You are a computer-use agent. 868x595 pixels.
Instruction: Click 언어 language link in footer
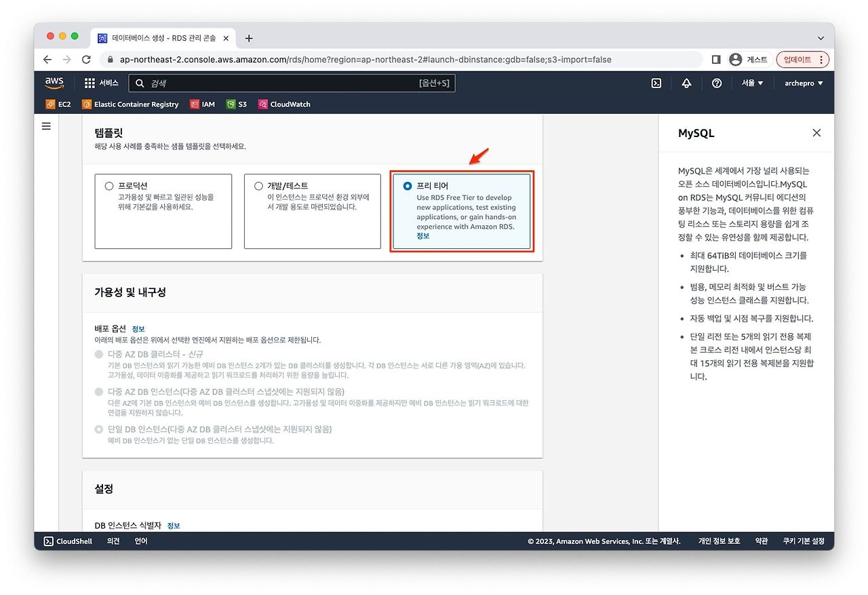141,541
